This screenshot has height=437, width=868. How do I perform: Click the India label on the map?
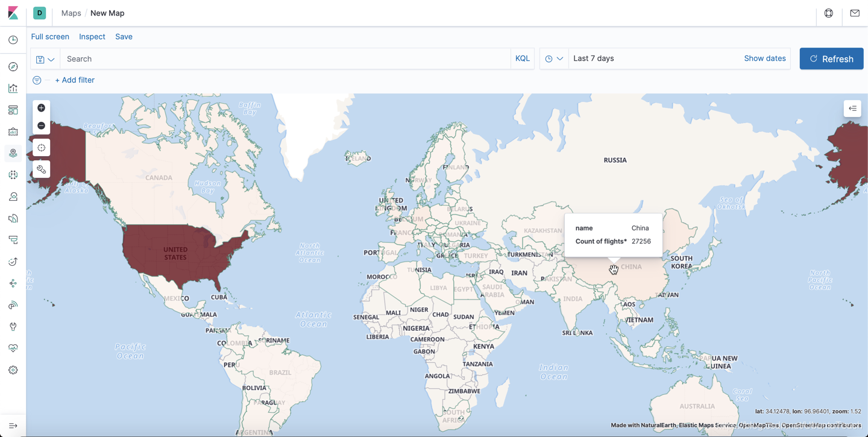(x=573, y=299)
